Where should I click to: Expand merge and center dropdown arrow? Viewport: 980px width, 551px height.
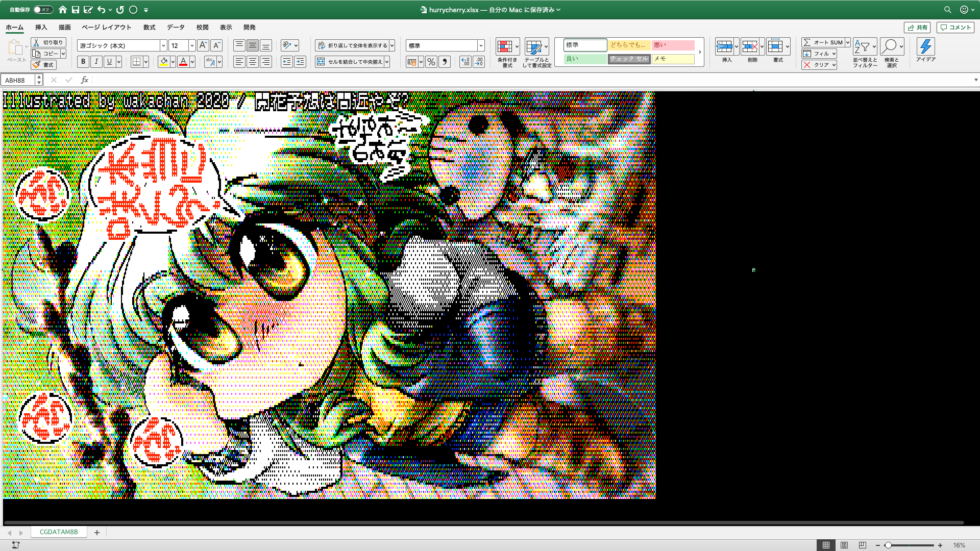[x=387, y=62]
